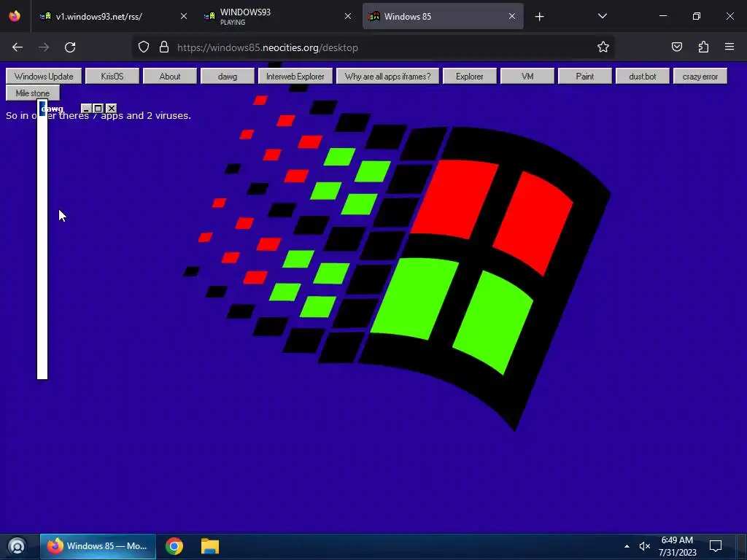This screenshot has height=560, width=747.
Task: Toggle the muted volume icon
Action: 645,546
